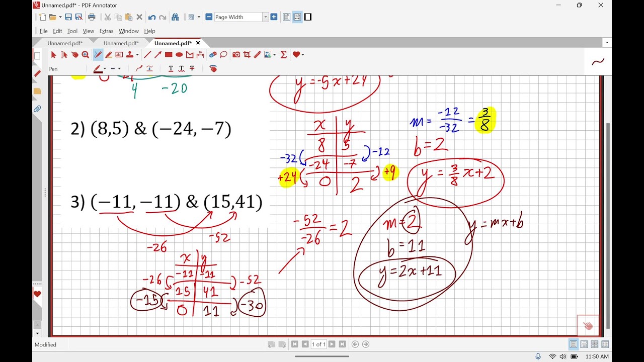Zoom in with the plus button

[274, 17]
